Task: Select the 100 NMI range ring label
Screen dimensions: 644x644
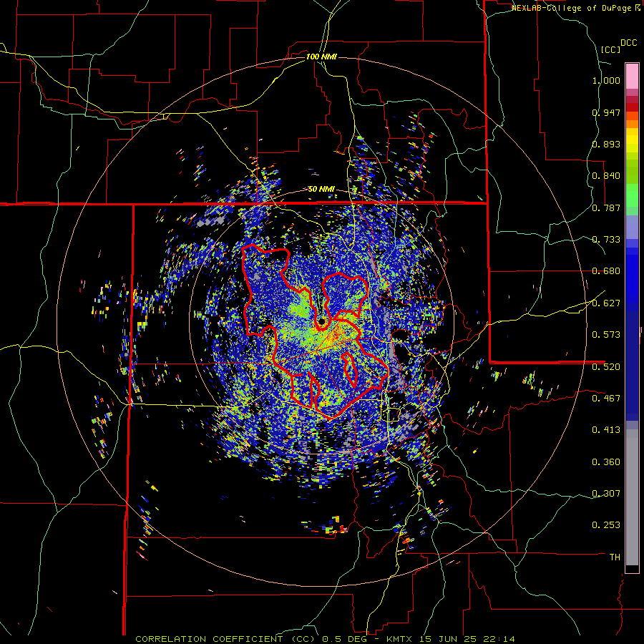Action: (x=321, y=57)
